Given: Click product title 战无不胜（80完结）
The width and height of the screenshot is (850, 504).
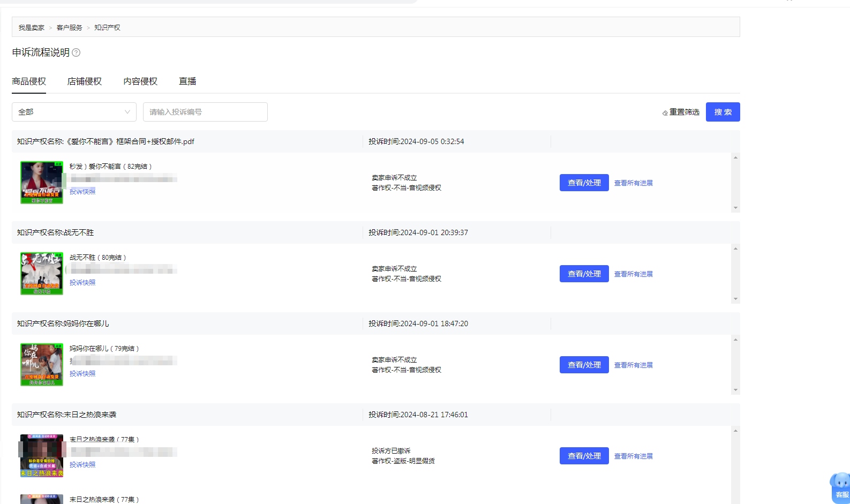Looking at the screenshot, I should click(98, 258).
